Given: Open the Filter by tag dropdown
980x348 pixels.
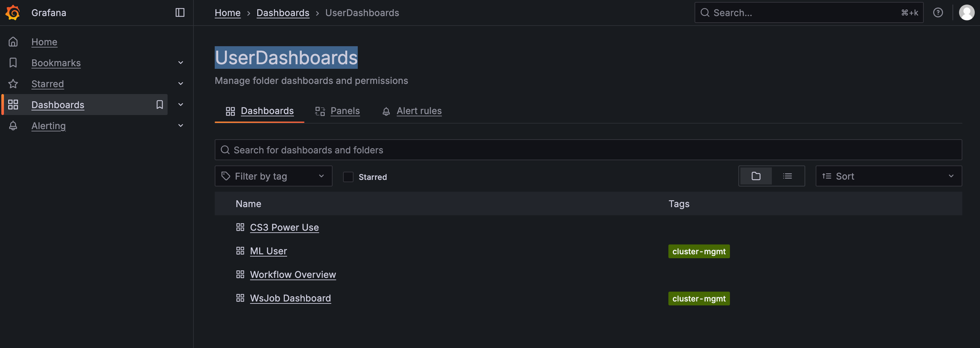Looking at the screenshot, I should 273,176.
